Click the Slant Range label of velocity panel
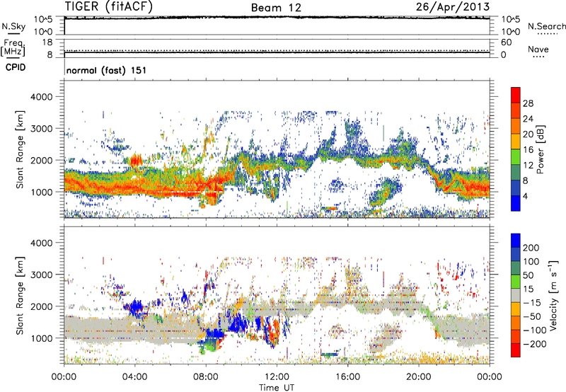Image resolution: width=566 pixels, height=392 pixels. pos(20,296)
